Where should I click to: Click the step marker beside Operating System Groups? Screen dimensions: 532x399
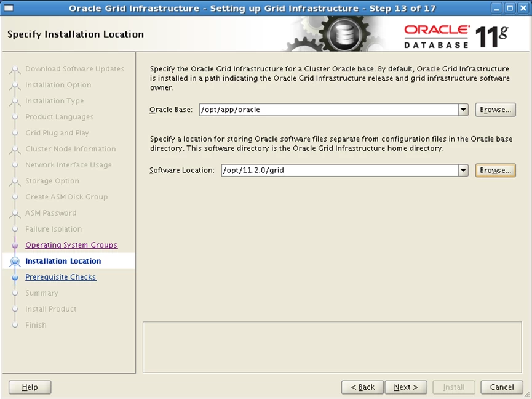(x=15, y=245)
